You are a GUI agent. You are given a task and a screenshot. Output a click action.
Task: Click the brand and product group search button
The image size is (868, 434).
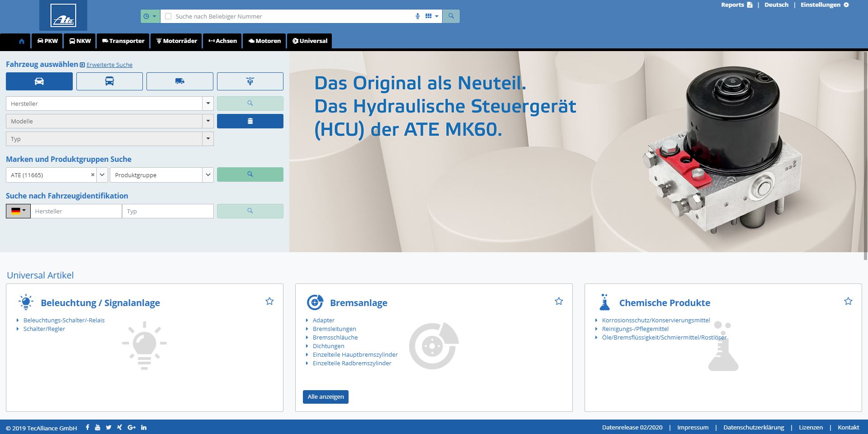click(250, 175)
